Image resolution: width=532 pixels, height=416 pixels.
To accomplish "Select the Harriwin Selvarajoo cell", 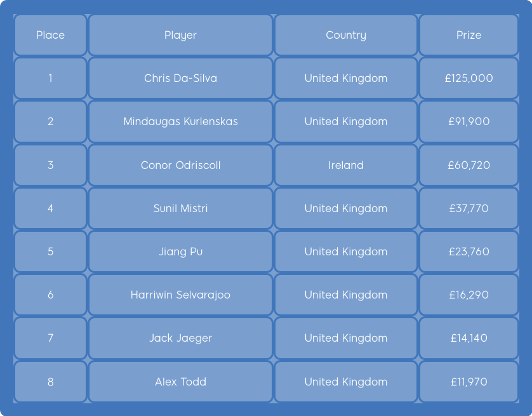I will 180,295.
